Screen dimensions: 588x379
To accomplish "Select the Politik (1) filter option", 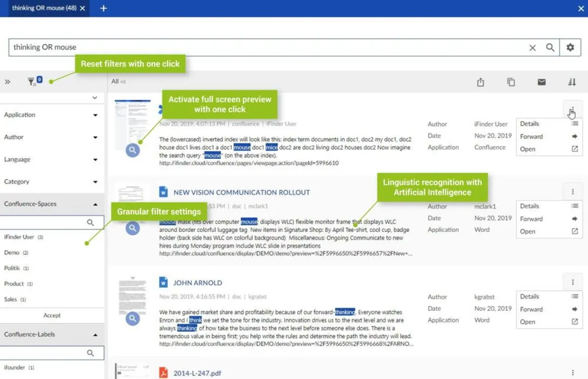I will [x=14, y=268].
